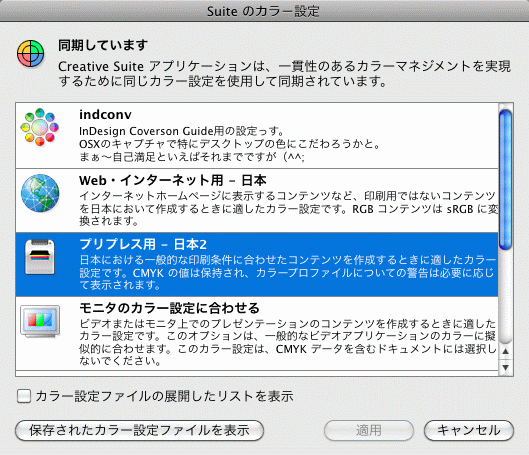Select the indconv setting title
Screen dimensions: 529x455
105,115
